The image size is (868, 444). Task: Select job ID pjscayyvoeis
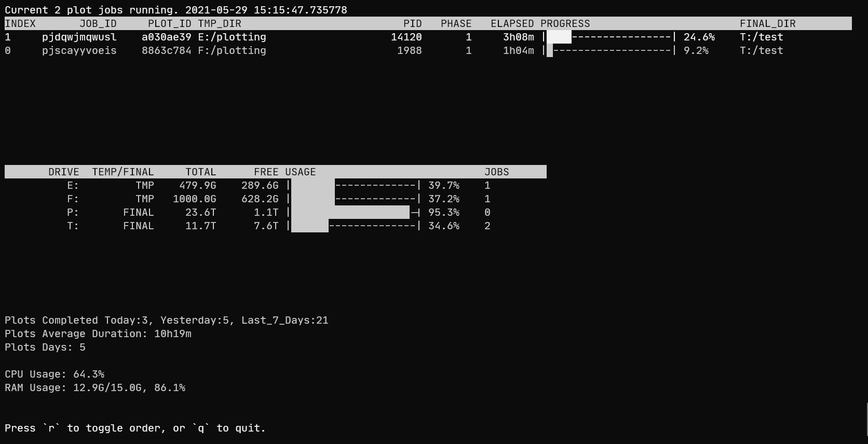point(79,50)
